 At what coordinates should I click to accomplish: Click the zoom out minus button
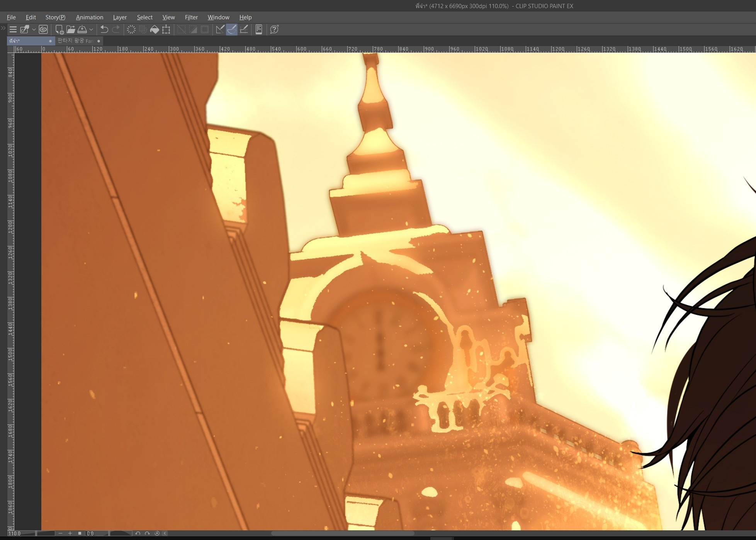click(60, 533)
